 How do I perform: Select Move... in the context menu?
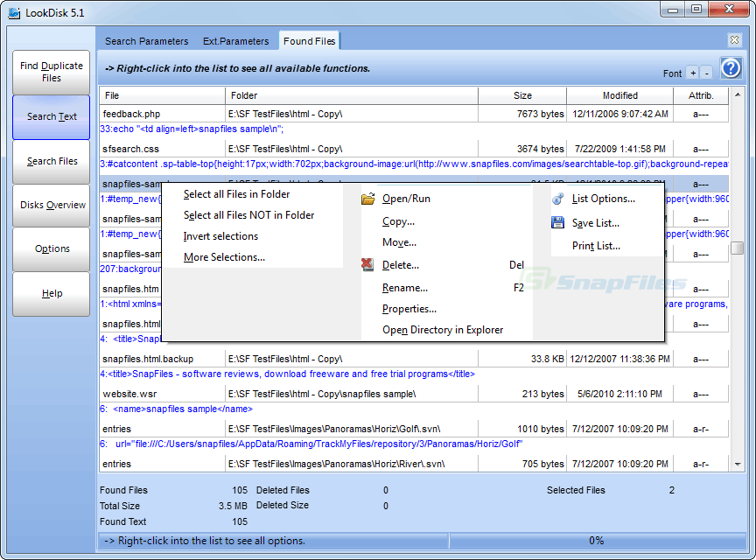[x=399, y=242]
